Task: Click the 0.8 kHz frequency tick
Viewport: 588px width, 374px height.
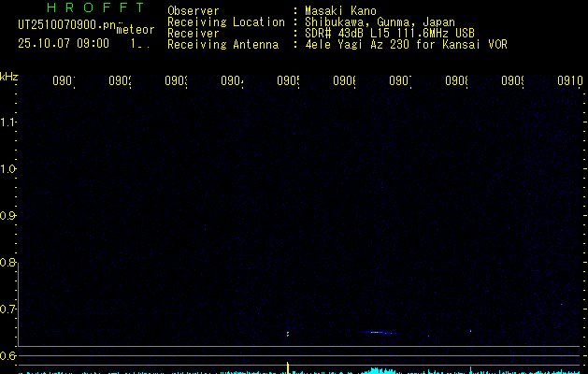Action: click(x=8, y=263)
